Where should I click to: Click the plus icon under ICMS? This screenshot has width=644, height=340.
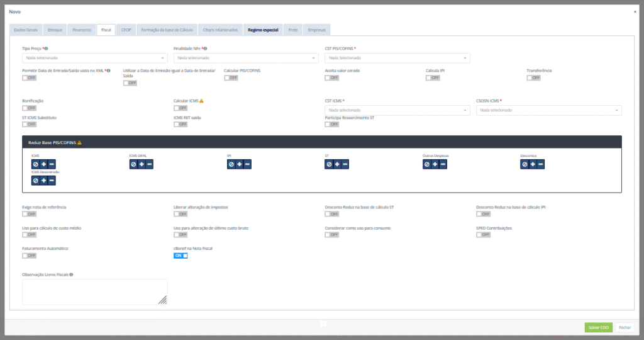point(43,164)
